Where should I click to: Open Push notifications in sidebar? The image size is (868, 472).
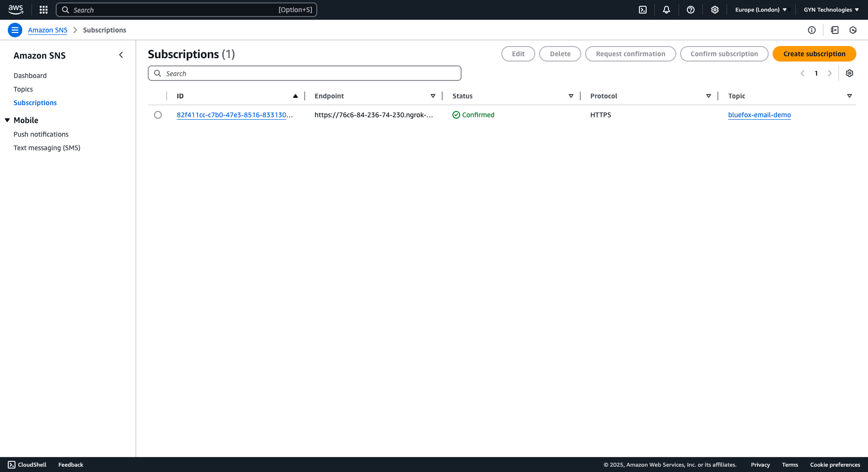(41, 134)
